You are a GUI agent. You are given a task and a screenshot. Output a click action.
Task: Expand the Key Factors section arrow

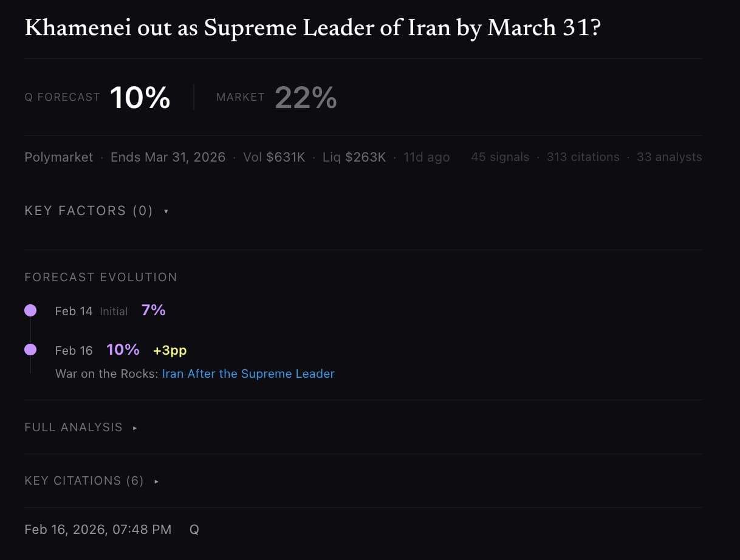[x=166, y=211]
